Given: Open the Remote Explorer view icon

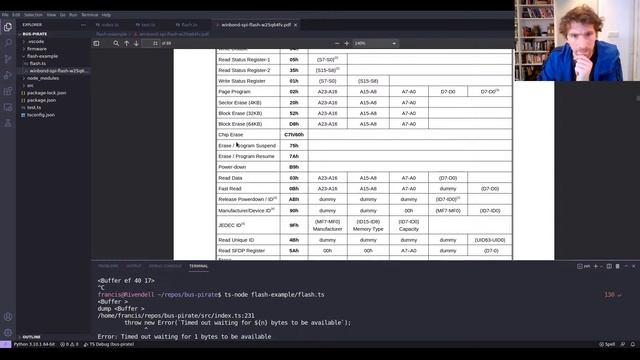Looking at the screenshot, I should point(8,107).
